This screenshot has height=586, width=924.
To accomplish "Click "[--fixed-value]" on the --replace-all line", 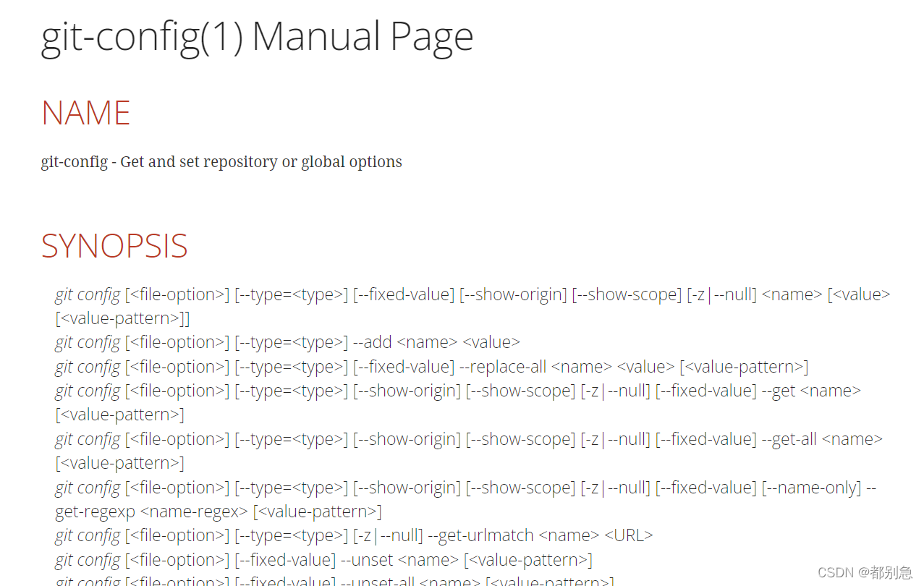I will (x=404, y=367).
